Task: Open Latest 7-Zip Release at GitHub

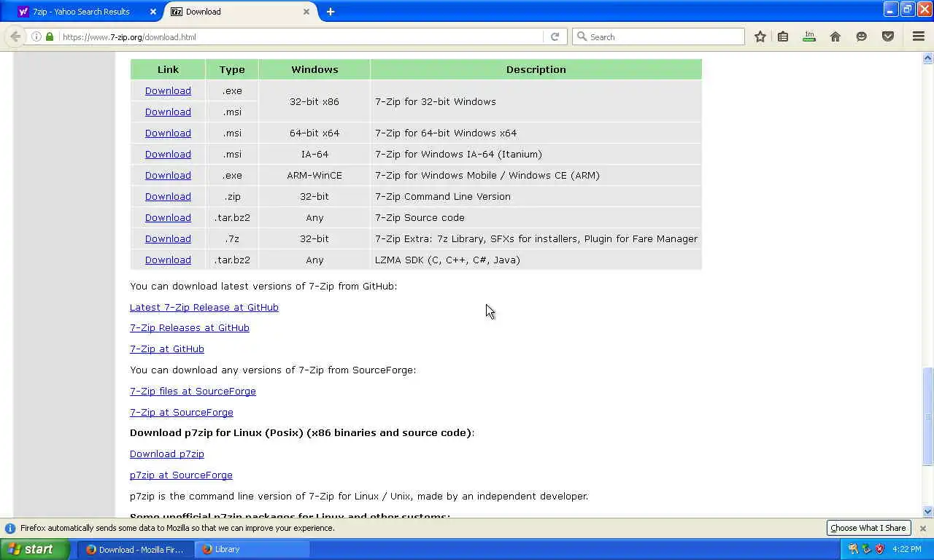Action: (204, 307)
